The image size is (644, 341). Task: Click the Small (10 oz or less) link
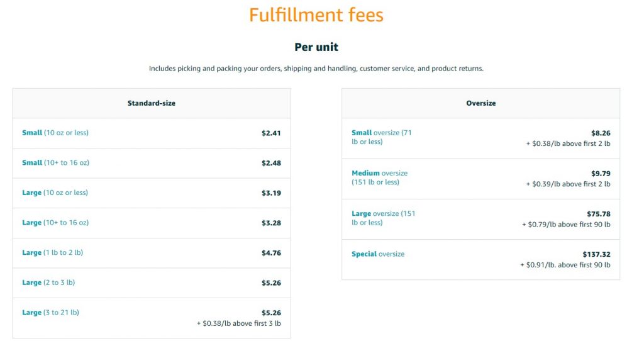55,133
